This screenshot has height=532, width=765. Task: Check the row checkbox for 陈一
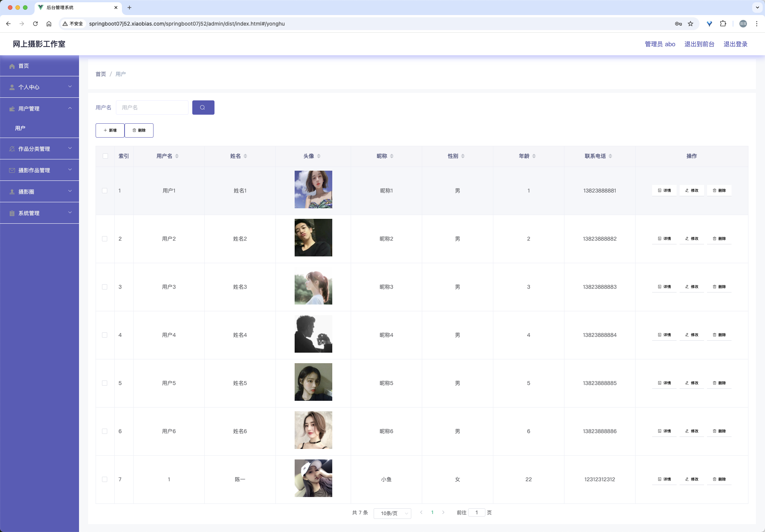(x=105, y=479)
